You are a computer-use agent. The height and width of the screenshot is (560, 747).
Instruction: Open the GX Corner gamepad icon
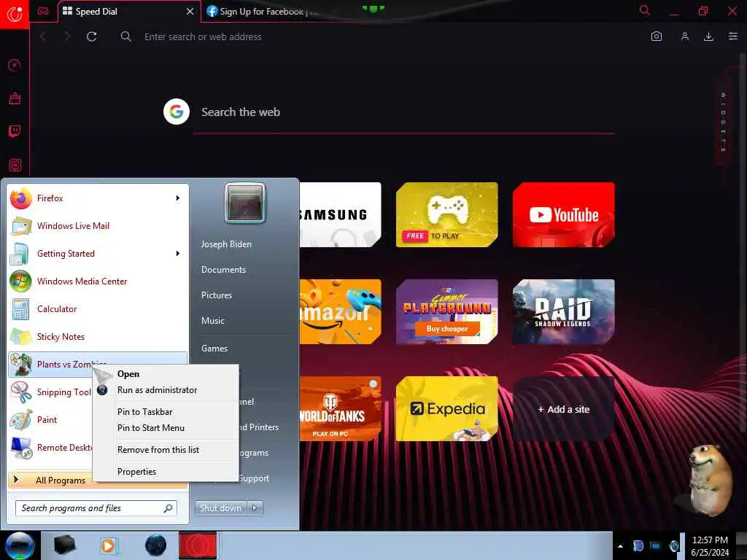43,12
